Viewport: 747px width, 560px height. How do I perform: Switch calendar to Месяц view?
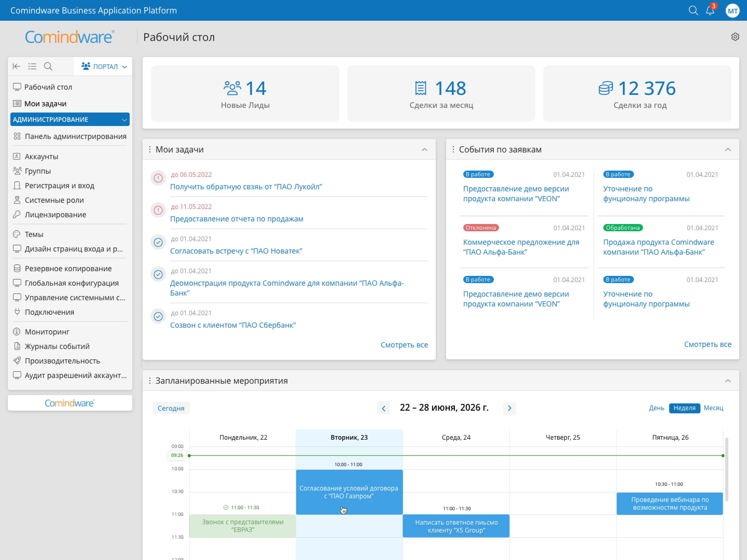(x=713, y=408)
